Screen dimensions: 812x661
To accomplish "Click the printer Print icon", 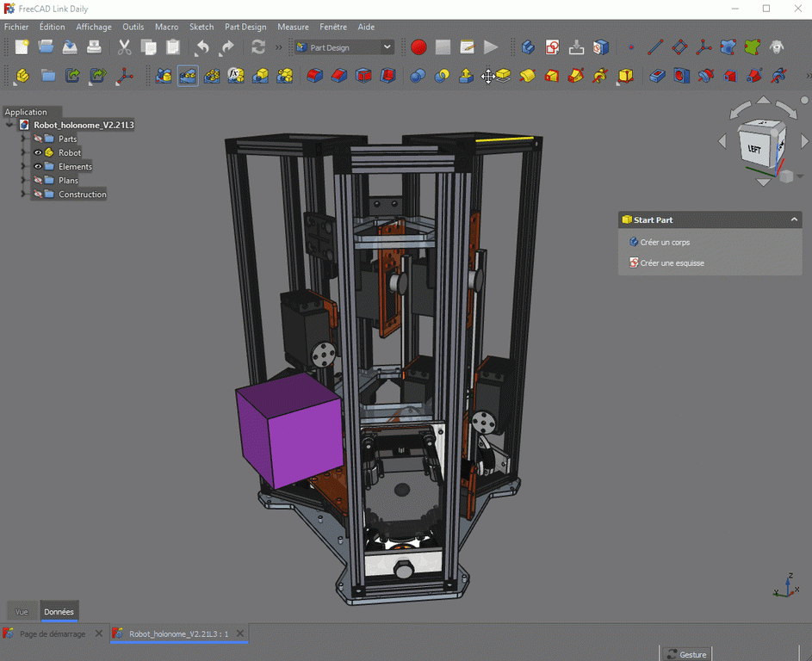I will (x=95, y=47).
